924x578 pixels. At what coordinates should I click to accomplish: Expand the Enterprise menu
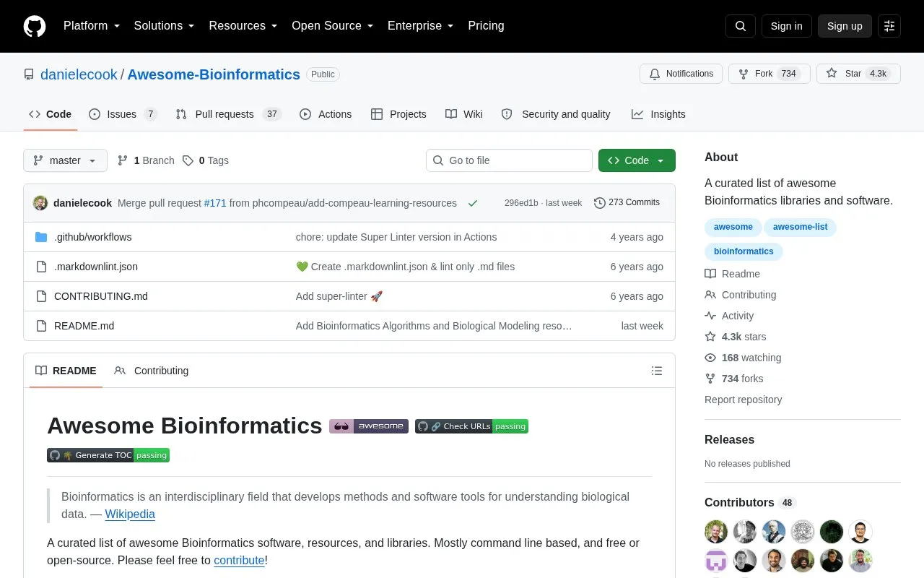(420, 26)
